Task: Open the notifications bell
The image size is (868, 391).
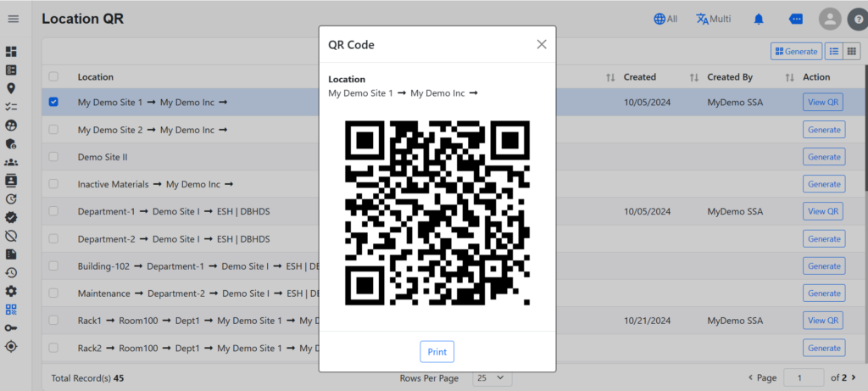Action: 759,19
